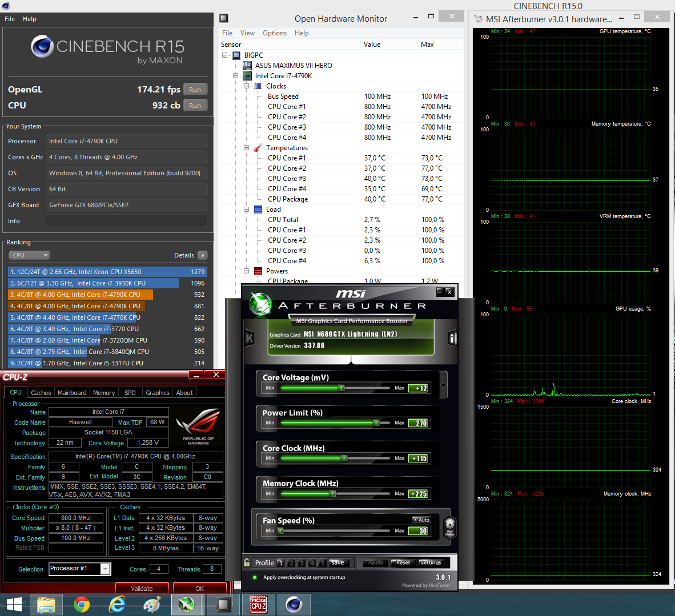
Task: Open the View menu in Open Hardware Monitor
Action: tap(247, 33)
